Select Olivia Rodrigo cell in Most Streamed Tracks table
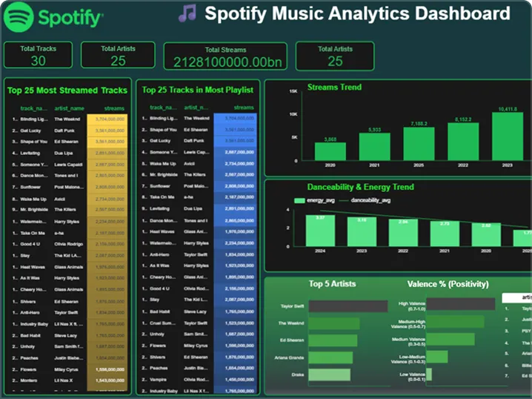The width and height of the screenshot is (532, 399). click(68, 244)
